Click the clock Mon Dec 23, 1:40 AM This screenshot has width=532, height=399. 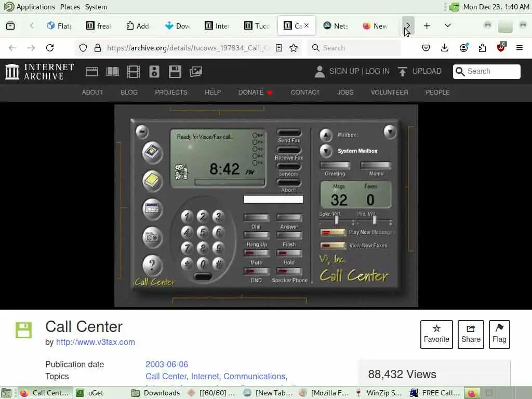[496, 7]
